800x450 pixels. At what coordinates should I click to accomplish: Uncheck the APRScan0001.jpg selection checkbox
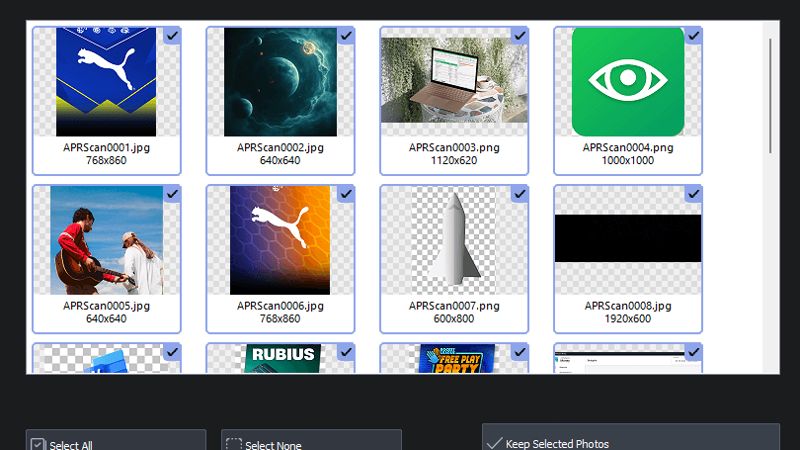172,36
